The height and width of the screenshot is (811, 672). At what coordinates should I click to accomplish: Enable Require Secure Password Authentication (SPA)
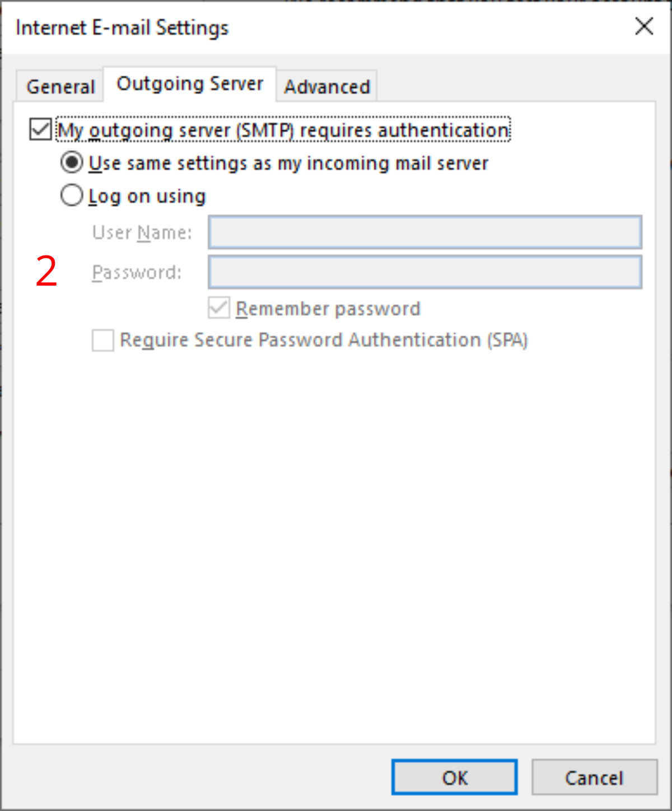[x=102, y=340]
